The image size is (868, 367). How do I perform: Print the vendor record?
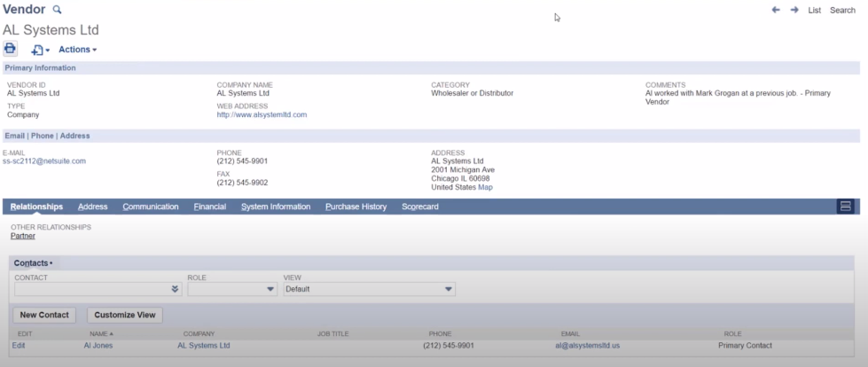(x=10, y=49)
